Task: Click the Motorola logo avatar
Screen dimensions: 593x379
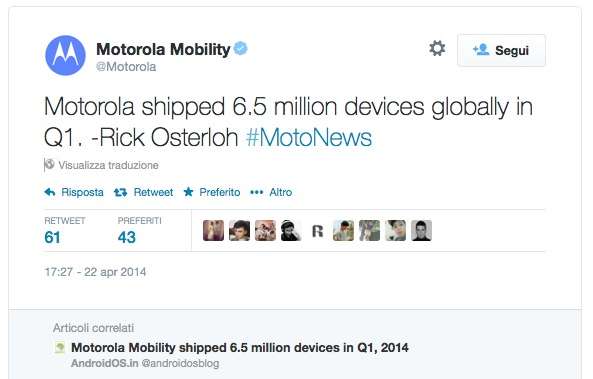Action: pyautogui.click(x=65, y=55)
